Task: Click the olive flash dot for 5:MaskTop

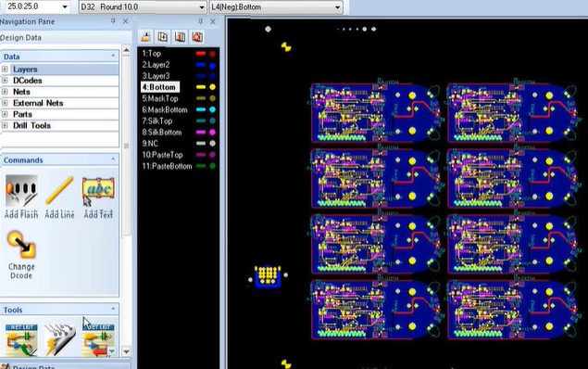Action: 212,98
